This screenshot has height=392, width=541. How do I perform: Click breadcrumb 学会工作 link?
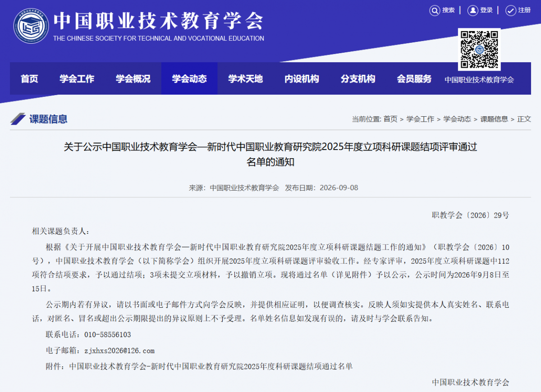[x=420, y=119]
